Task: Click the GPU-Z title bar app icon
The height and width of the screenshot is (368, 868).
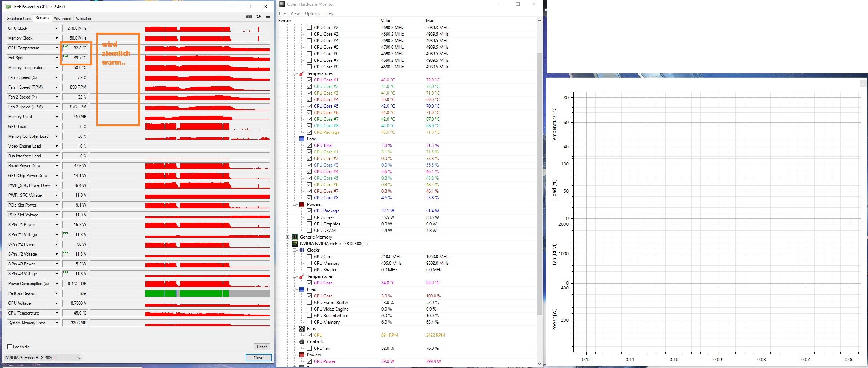Action: coord(8,7)
